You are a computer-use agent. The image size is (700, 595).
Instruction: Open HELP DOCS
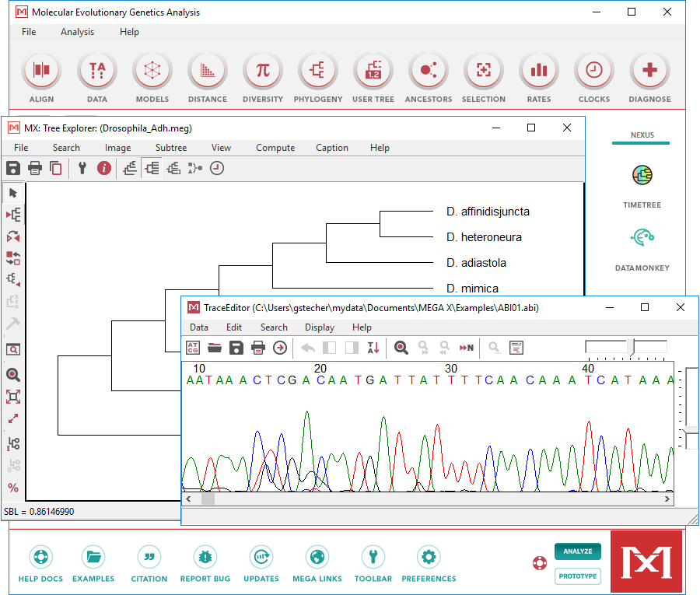point(40,564)
